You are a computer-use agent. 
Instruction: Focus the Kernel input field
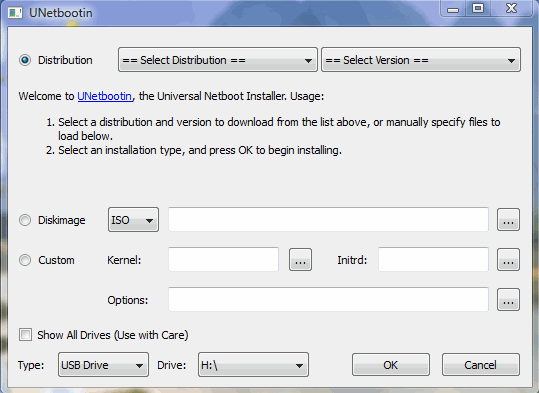coord(223,260)
